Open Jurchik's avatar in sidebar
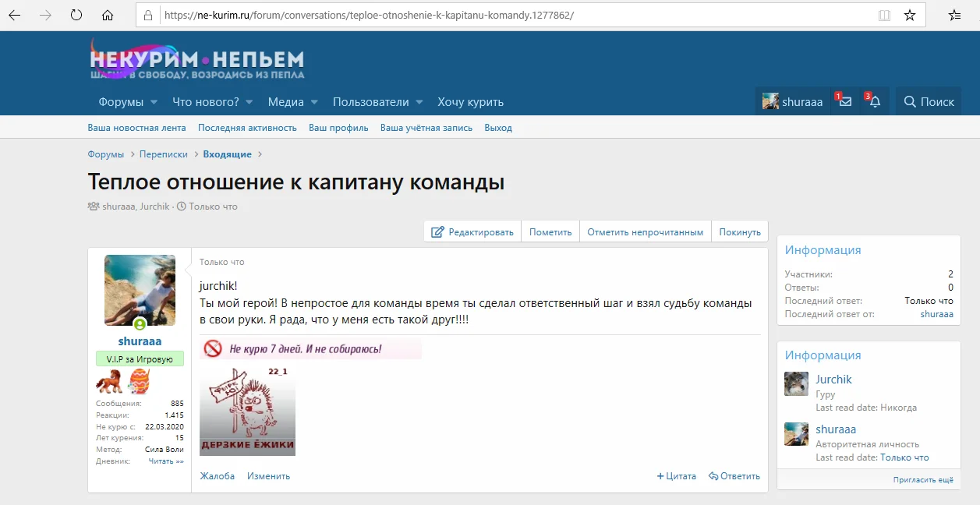Screen dimensions: 980x505 796,384
